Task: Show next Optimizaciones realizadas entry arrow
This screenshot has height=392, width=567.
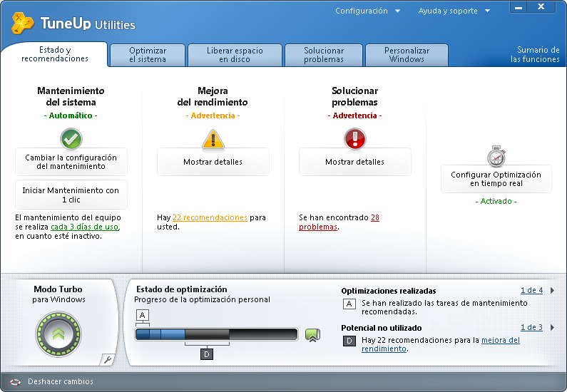Action: (x=552, y=290)
